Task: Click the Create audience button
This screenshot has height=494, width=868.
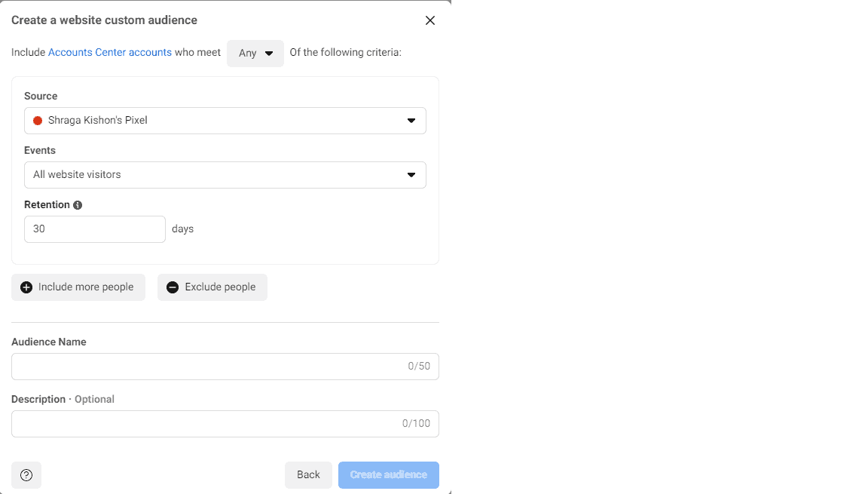Action: (389, 475)
